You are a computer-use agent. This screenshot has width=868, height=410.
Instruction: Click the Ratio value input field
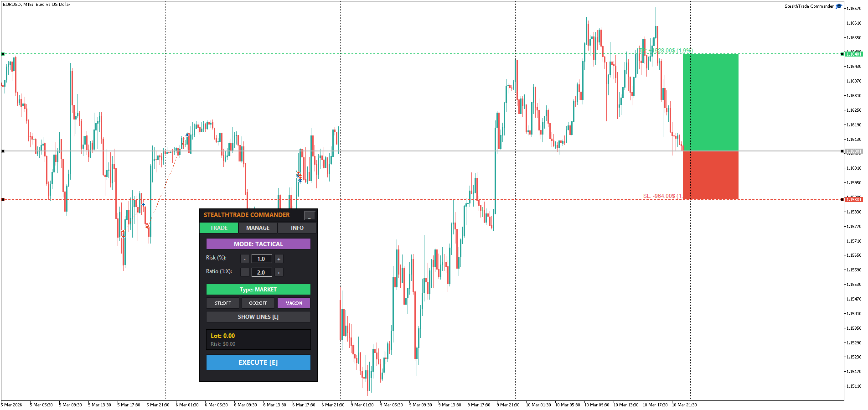point(262,273)
